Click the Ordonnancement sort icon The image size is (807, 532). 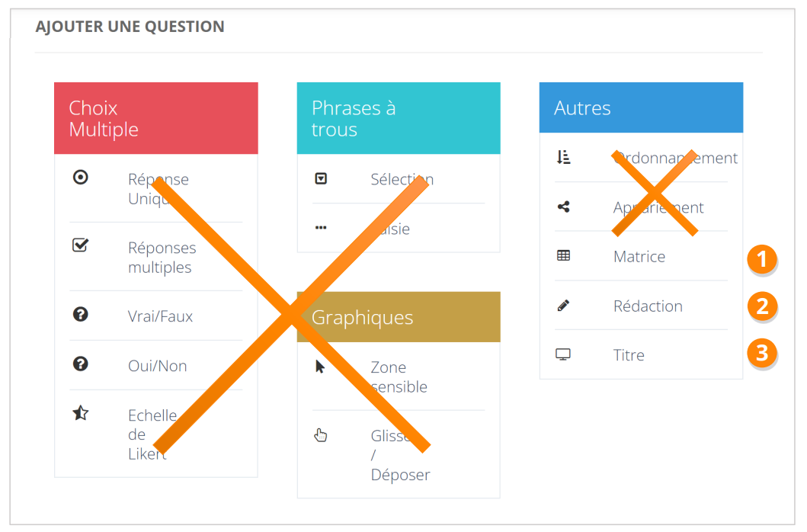[x=563, y=157]
